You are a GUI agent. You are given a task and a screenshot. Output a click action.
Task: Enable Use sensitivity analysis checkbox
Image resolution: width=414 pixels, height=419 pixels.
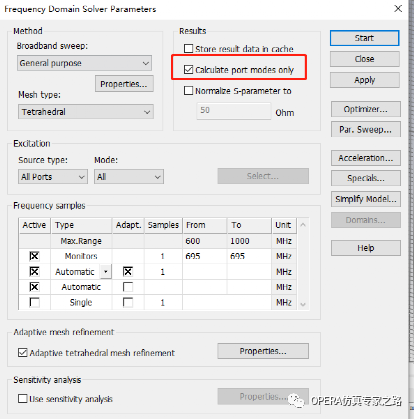click(x=23, y=399)
